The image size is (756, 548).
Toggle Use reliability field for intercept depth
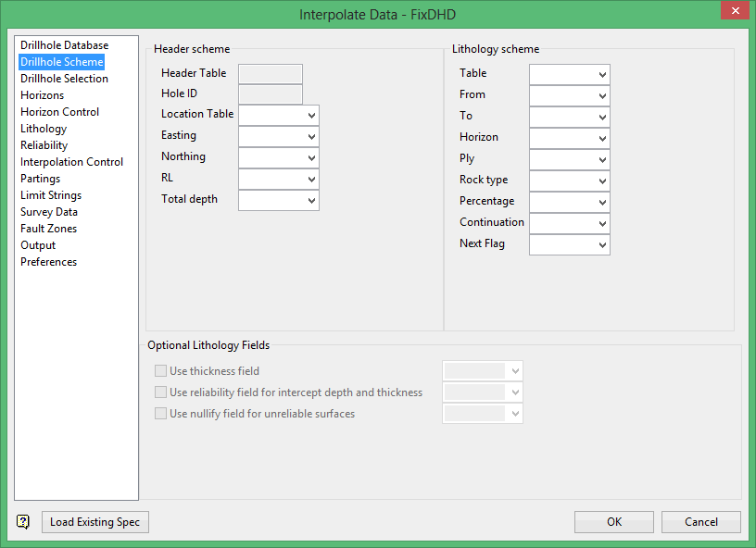161,392
